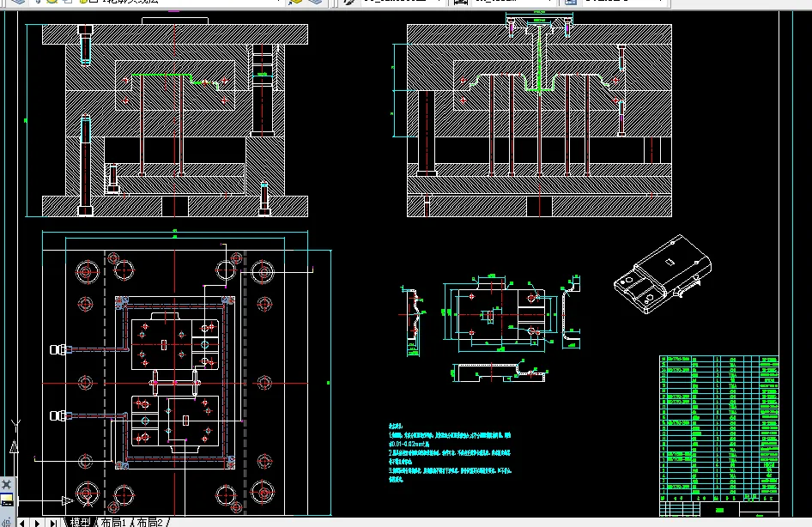Select the cyan technical requirements notes
The height and width of the screenshot is (527, 812).
pos(450,453)
